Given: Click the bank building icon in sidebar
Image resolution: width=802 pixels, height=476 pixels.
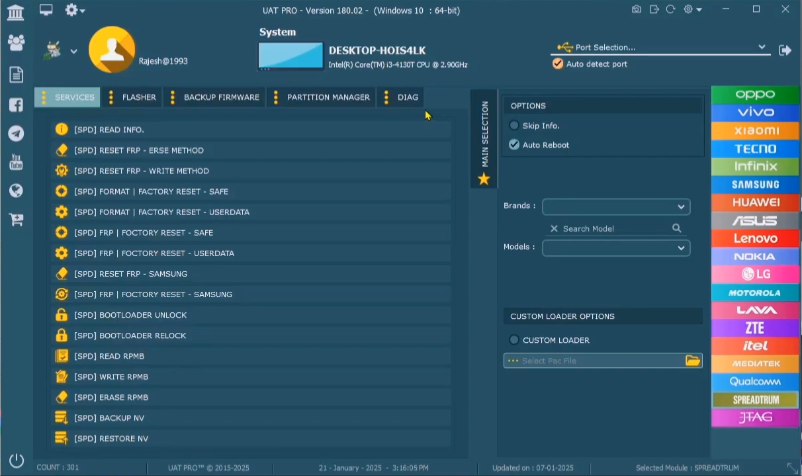Looking at the screenshot, I should coord(15,12).
